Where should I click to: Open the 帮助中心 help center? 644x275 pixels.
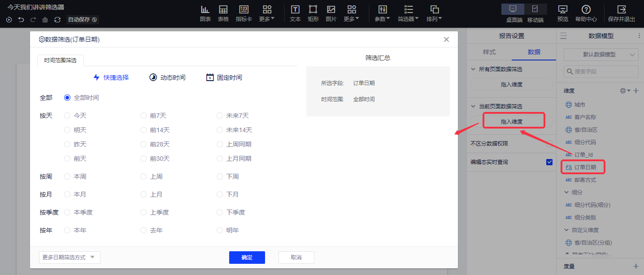tap(586, 13)
